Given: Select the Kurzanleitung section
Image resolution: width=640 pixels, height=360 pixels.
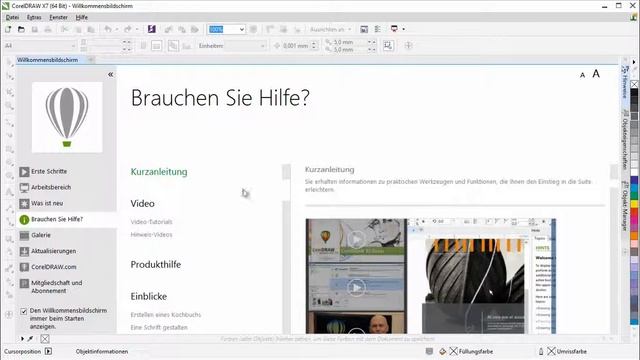Looking at the screenshot, I should point(159,172).
